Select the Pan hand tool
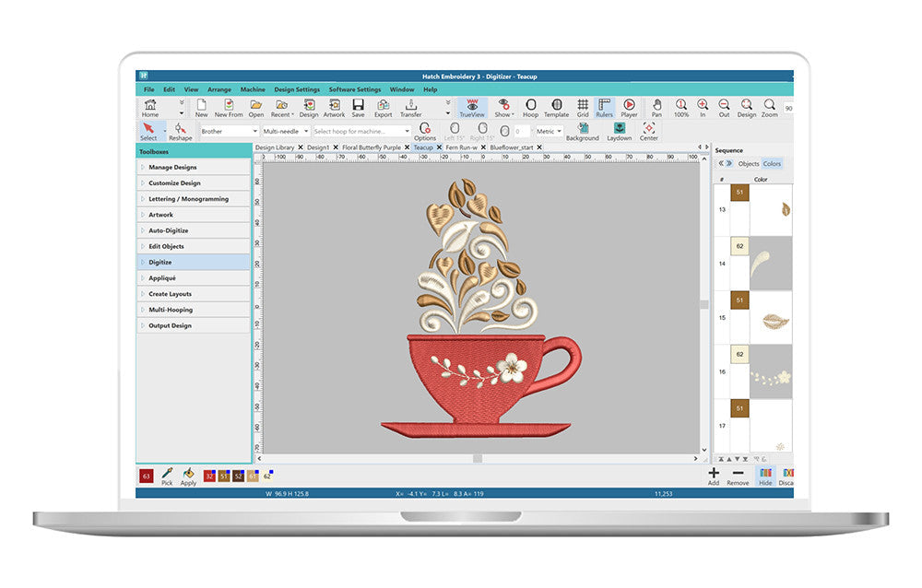Screen dimensions: 922x588 [x=656, y=108]
